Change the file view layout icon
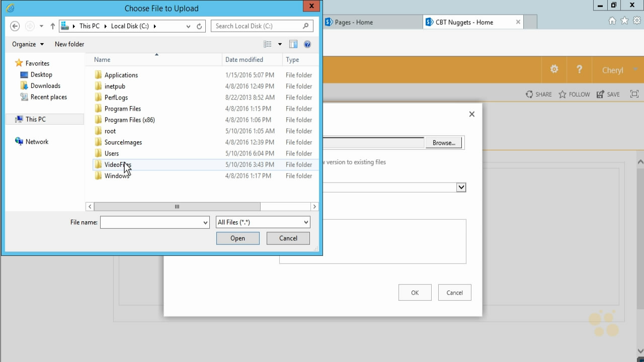 (268, 44)
